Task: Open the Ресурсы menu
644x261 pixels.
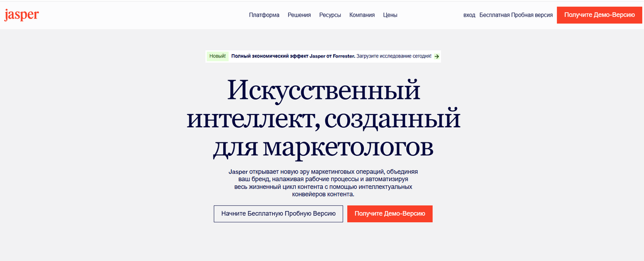Action: 330,15
